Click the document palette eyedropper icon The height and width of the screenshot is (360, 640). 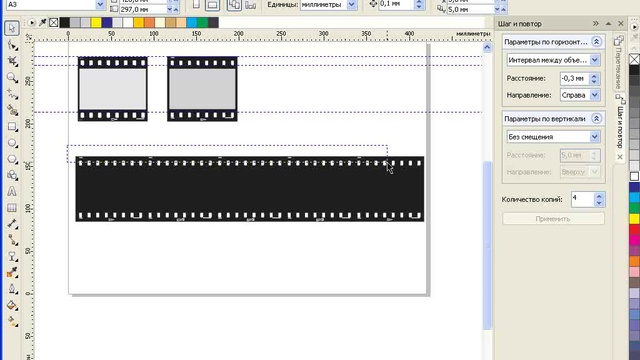point(42,23)
